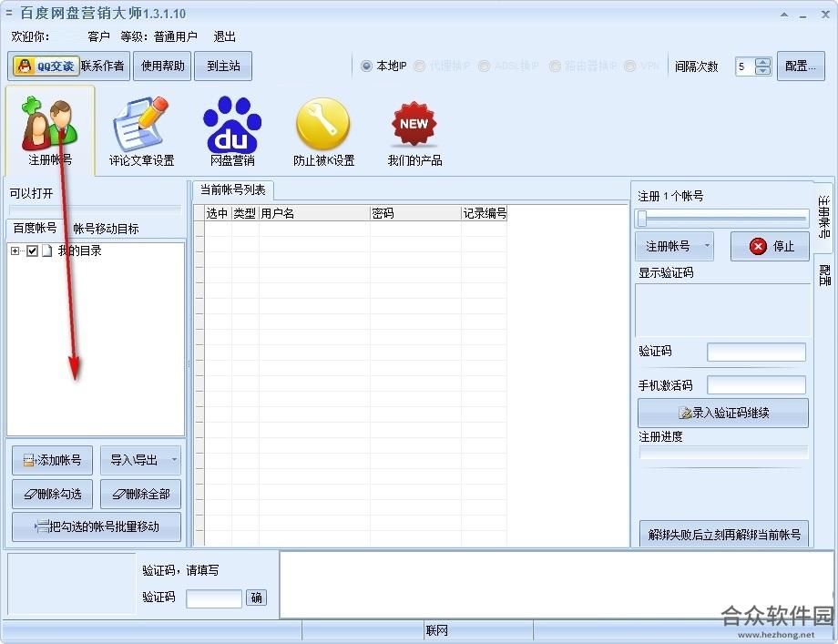Sort by the 用户名 column header

coord(314,213)
